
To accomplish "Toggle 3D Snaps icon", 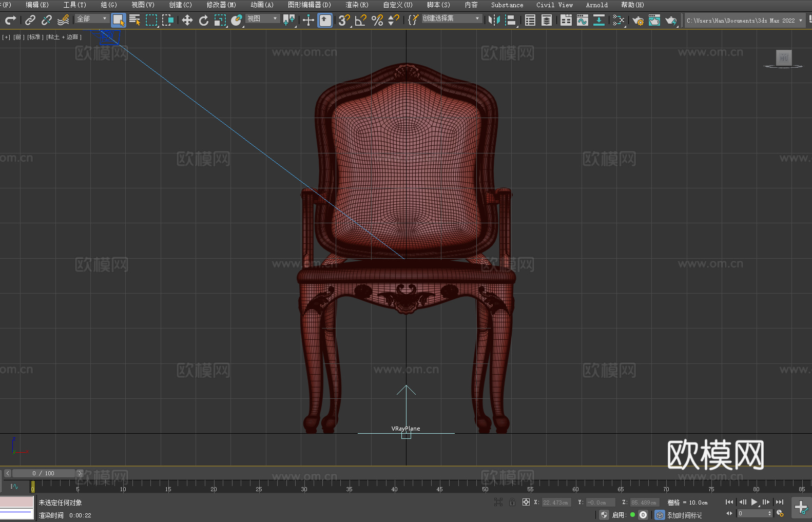I will click(x=344, y=20).
